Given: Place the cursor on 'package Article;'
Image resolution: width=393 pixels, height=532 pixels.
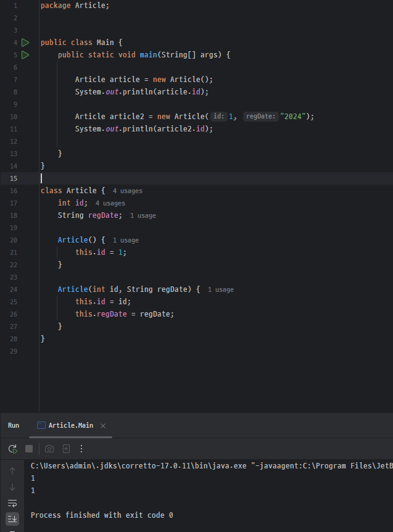Looking at the screenshot, I should click(x=75, y=6).
